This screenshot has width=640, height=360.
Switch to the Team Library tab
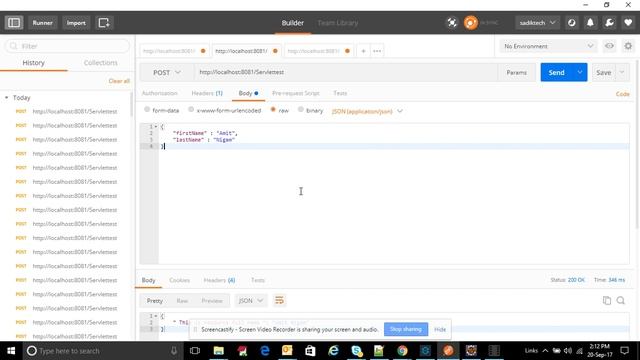click(338, 23)
